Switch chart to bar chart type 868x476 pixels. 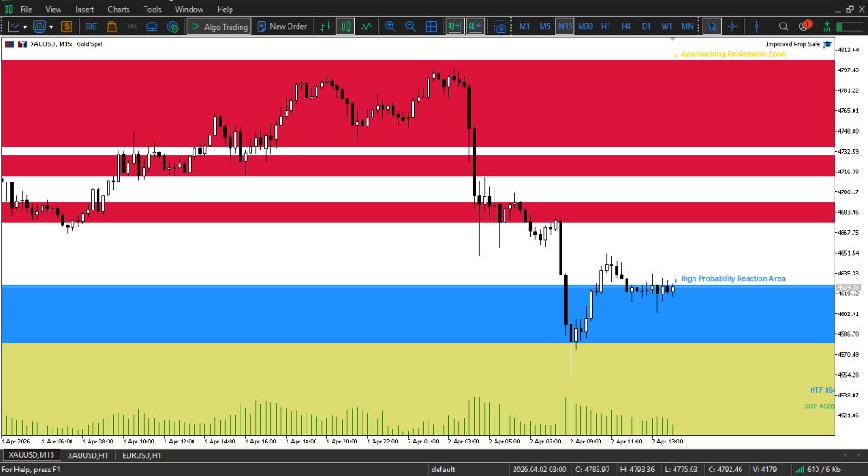[x=325, y=26]
